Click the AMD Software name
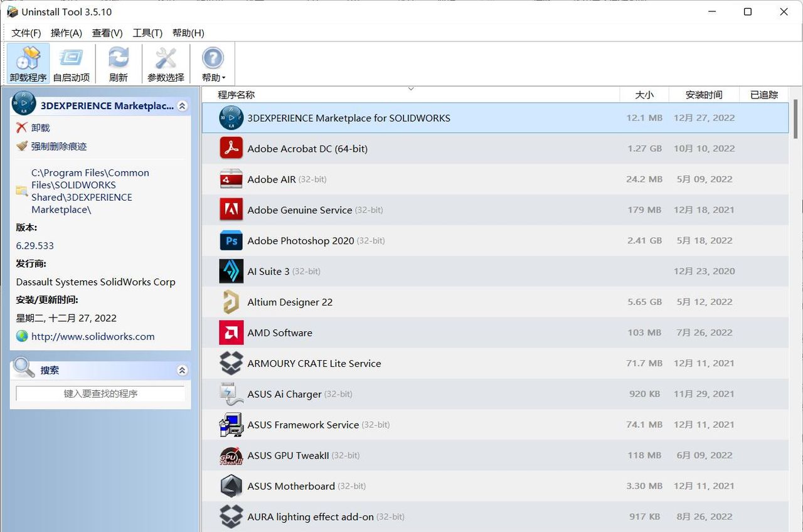The width and height of the screenshot is (803, 532). [x=280, y=332]
